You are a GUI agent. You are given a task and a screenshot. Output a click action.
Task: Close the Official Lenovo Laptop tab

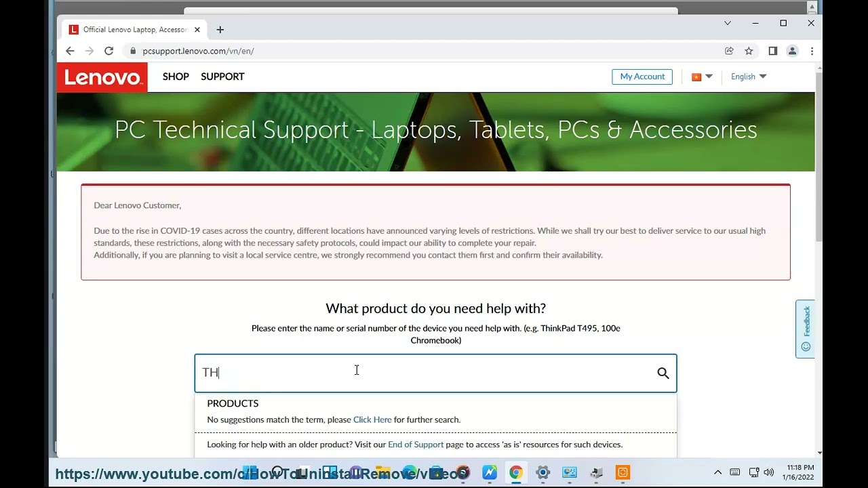tap(197, 30)
